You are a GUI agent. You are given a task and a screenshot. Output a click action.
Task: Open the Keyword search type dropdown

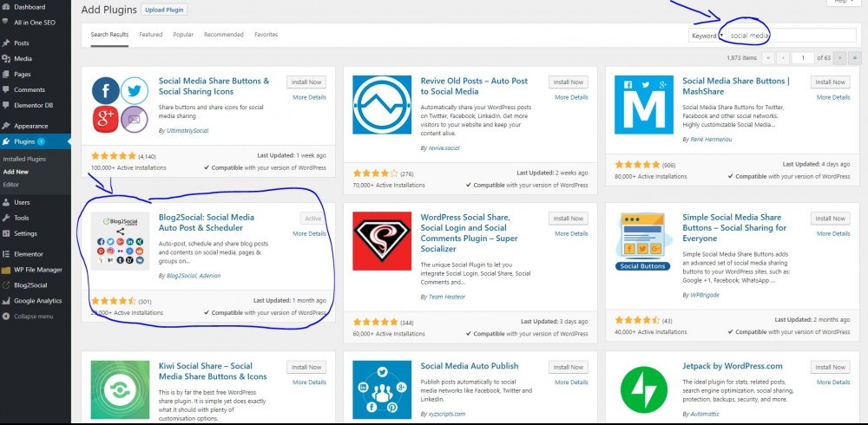coord(706,36)
